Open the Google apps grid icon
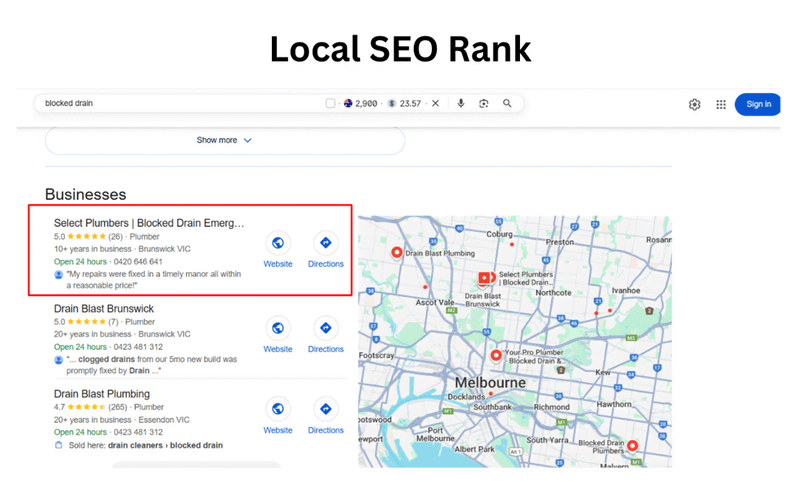 (x=720, y=104)
